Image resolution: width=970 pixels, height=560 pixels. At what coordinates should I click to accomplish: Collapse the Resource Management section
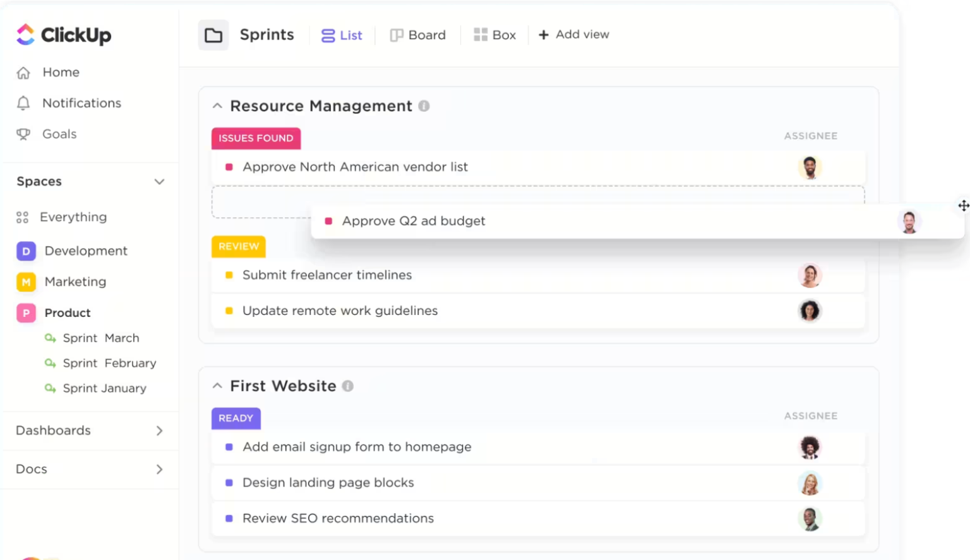coord(217,106)
